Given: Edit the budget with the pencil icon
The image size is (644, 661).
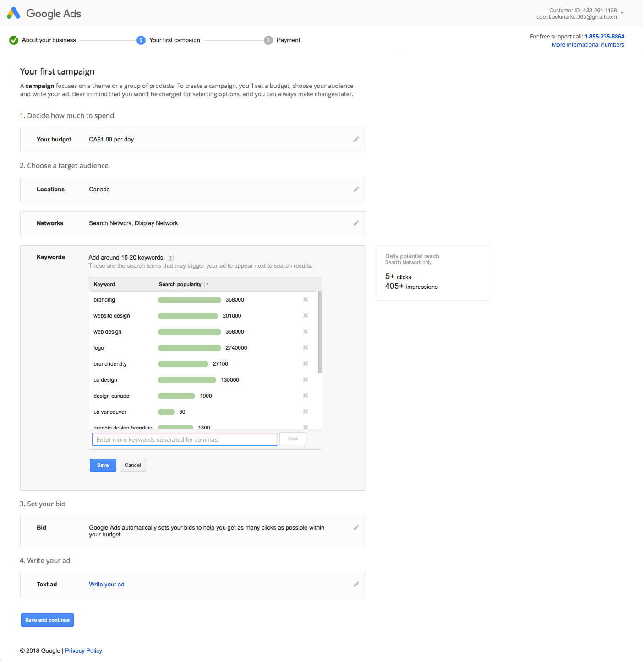Looking at the screenshot, I should click(x=356, y=139).
